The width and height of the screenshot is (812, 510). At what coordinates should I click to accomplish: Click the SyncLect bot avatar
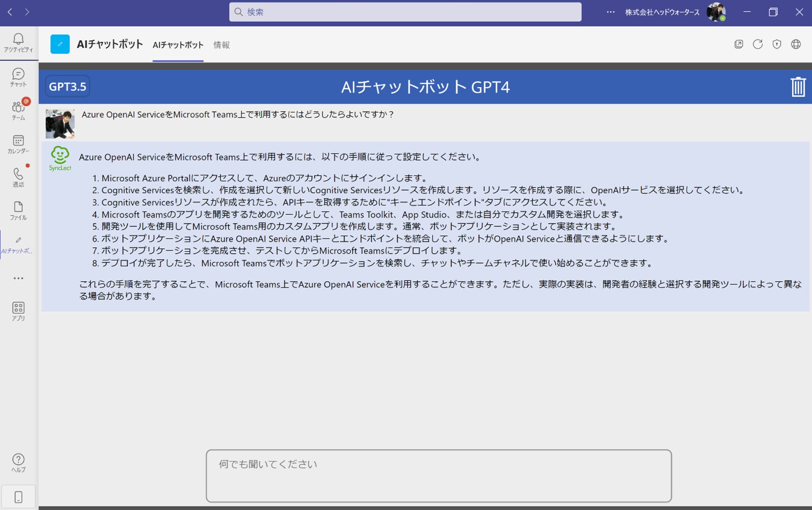click(60, 159)
